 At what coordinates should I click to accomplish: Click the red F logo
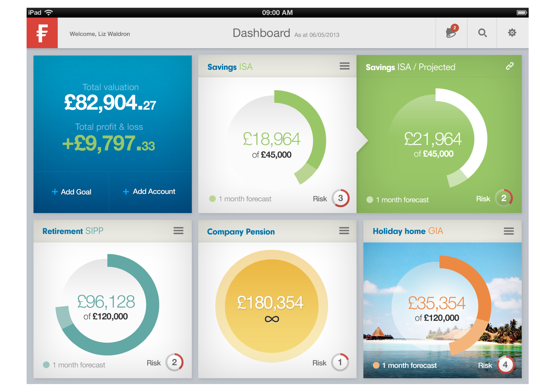42,33
